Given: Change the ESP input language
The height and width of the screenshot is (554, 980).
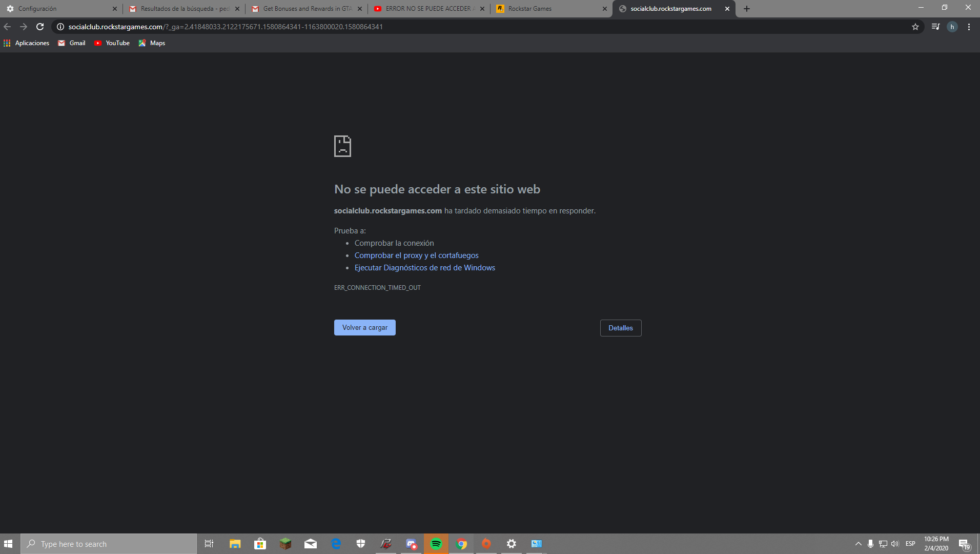Looking at the screenshot, I should [910, 544].
